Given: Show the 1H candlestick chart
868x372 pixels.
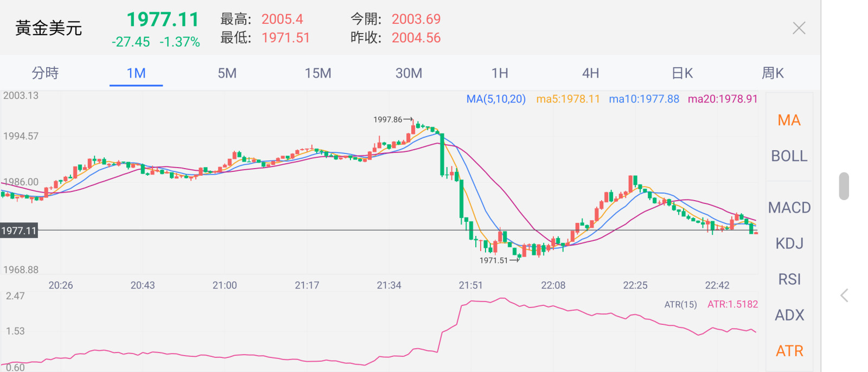Looking at the screenshot, I should [500, 73].
